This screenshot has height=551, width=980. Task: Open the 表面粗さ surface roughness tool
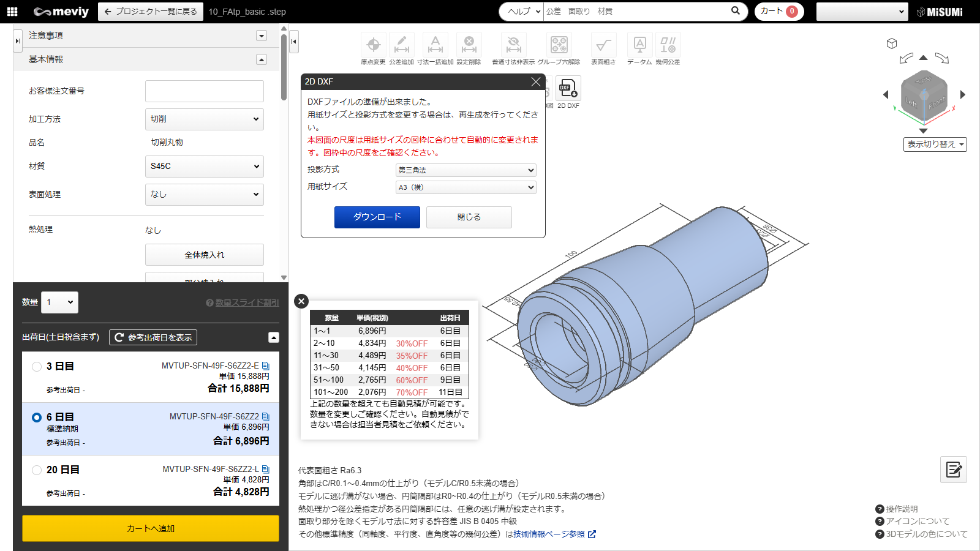coord(603,45)
